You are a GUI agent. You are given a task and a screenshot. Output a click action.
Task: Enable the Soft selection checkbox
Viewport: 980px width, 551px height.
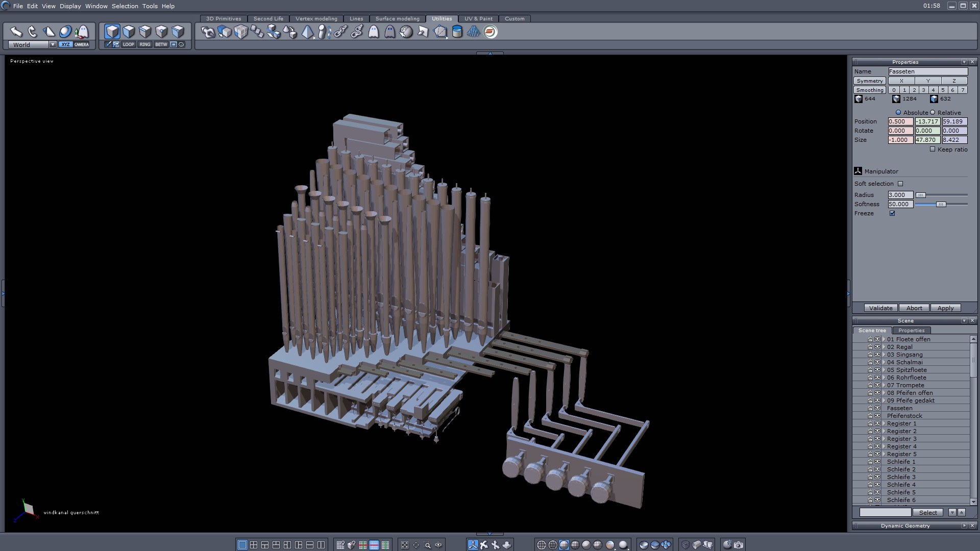900,184
